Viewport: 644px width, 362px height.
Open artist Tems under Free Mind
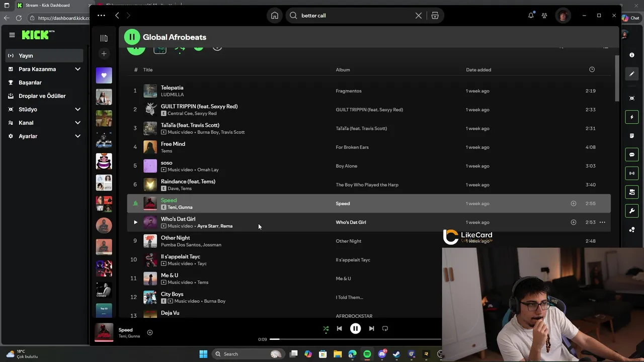pyautogui.click(x=167, y=151)
